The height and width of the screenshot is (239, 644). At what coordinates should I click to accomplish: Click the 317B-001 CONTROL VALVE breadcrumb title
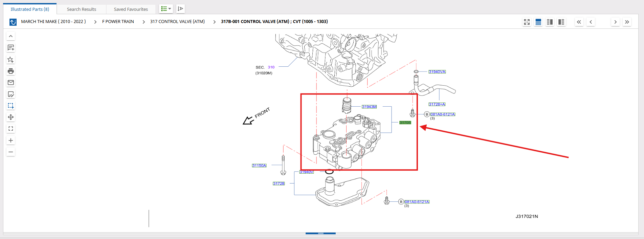click(274, 22)
